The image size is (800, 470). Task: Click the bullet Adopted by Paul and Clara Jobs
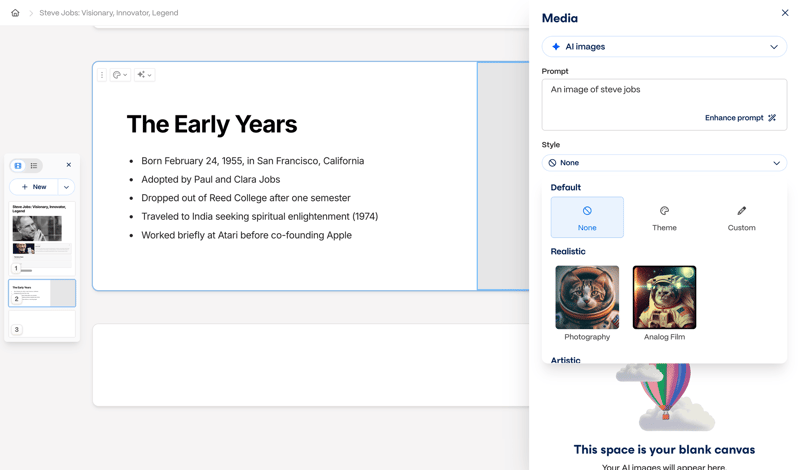point(211,180)
